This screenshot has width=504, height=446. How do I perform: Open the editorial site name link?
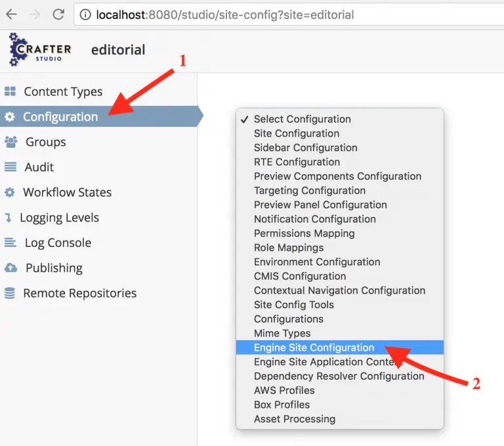(118, 50)
